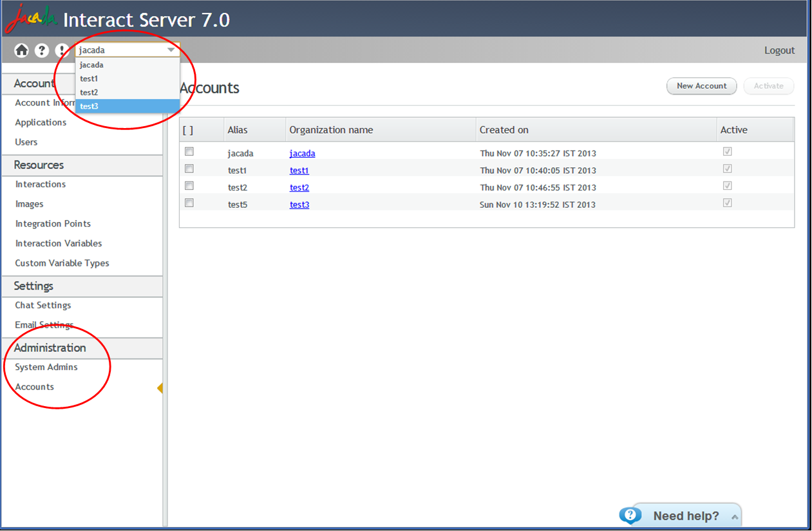This screenshot has height=531, width=812.
Task: Click the Settings section header
Action: (82, 286)
